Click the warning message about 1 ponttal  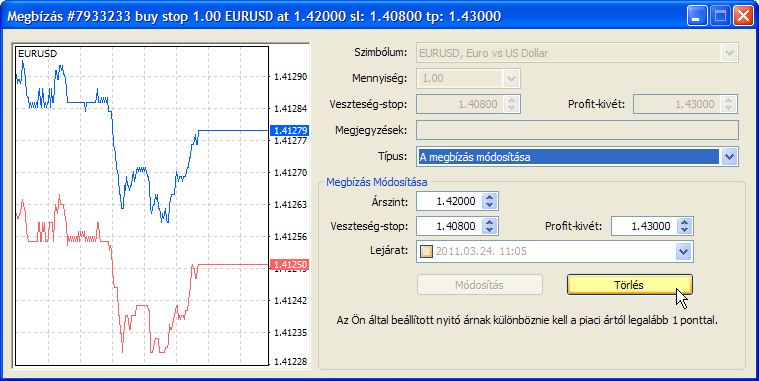pos(527,320)
